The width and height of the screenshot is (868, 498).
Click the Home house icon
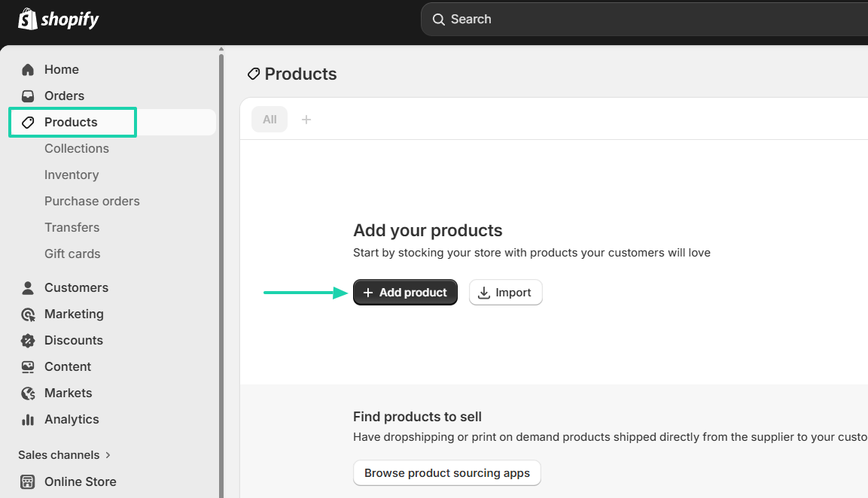pos(28,70)
